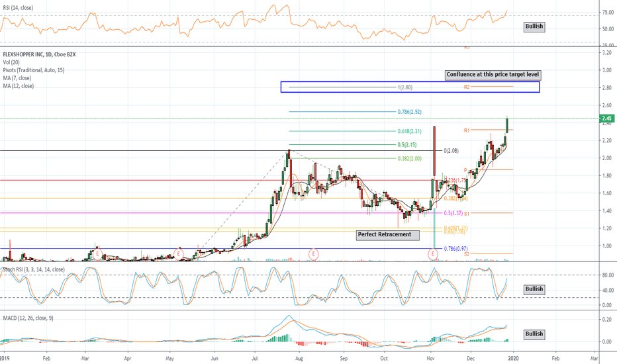
Task: Click the Bullish note in the Stoch RSI pane
Action: coord(534,289)
